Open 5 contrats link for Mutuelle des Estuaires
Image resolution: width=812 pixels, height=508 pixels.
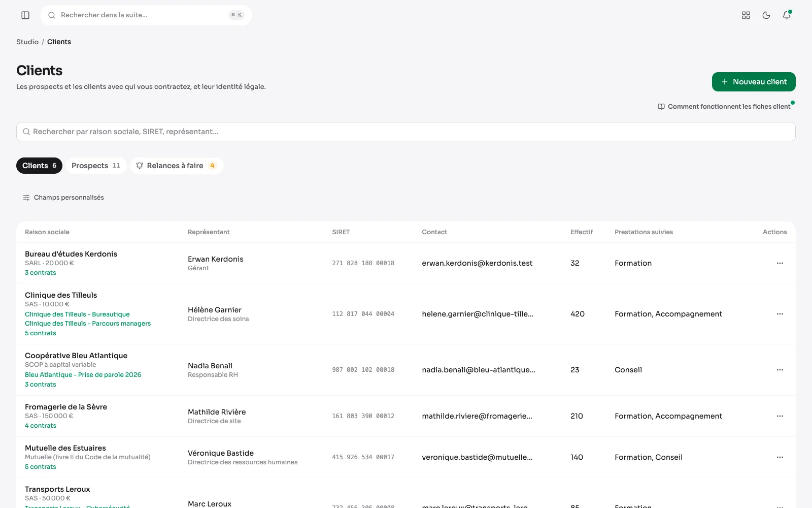coord(41,467)
